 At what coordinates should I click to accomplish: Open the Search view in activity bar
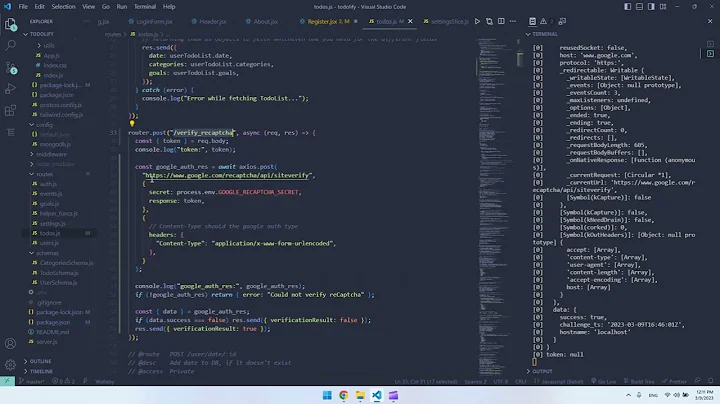(x=10, y=45)
